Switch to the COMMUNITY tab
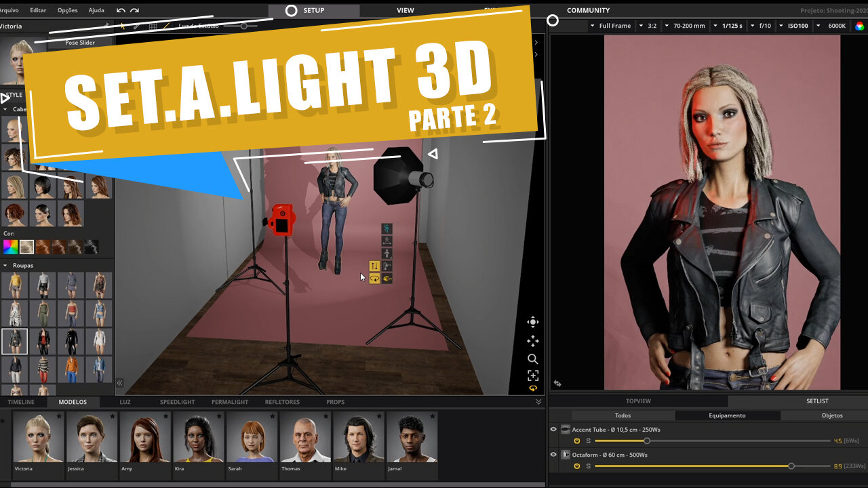Image resolution: width=868 pixels, height=488 pixels. point(588,10)
